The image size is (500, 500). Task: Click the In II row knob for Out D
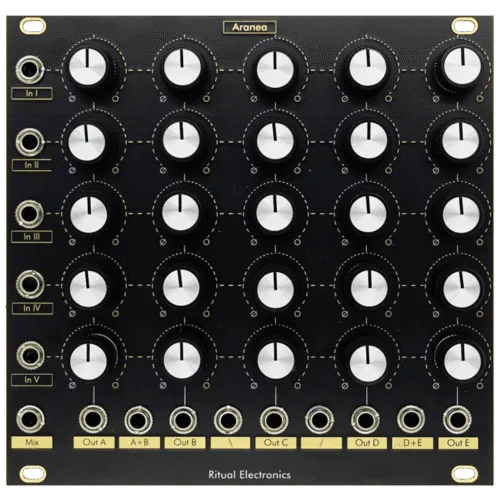[x=369, y=140]
